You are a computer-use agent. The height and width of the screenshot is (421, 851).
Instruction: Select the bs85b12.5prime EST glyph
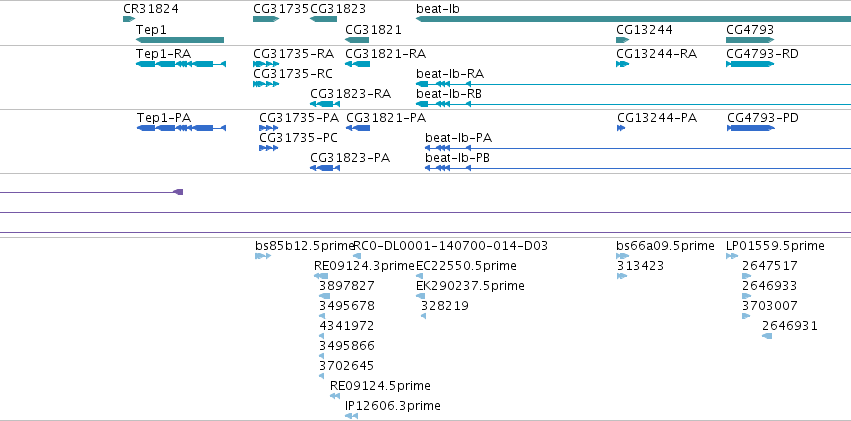click(x=263, y=256)
